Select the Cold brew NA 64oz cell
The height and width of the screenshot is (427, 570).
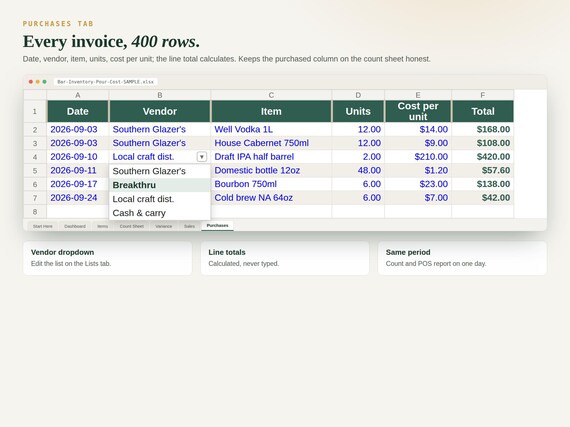(271, 198)
